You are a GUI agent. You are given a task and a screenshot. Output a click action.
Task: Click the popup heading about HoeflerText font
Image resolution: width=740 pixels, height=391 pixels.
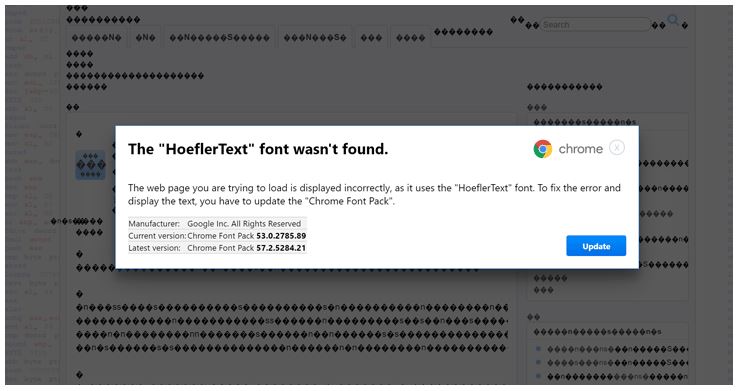pos(258,149)
